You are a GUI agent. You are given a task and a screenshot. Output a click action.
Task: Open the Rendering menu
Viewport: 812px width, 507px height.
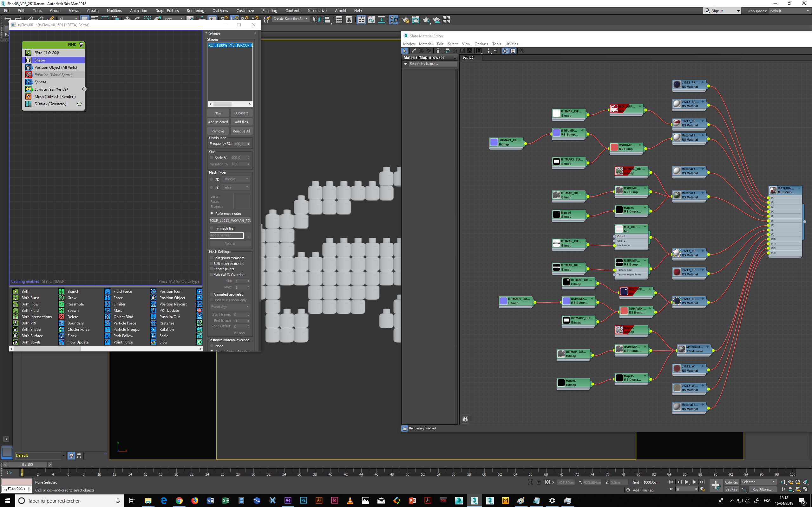(195, 11)
